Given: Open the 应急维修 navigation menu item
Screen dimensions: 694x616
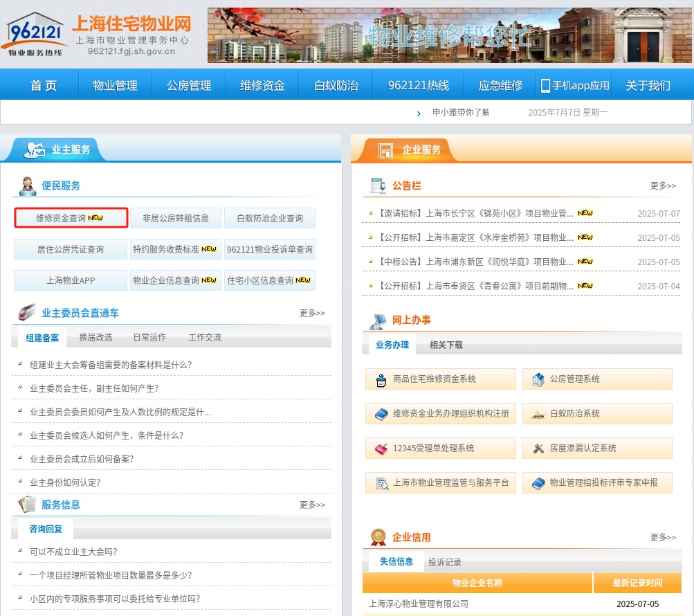Looking at the screenshot, I should pyautogui.click(x=500, y=86).
